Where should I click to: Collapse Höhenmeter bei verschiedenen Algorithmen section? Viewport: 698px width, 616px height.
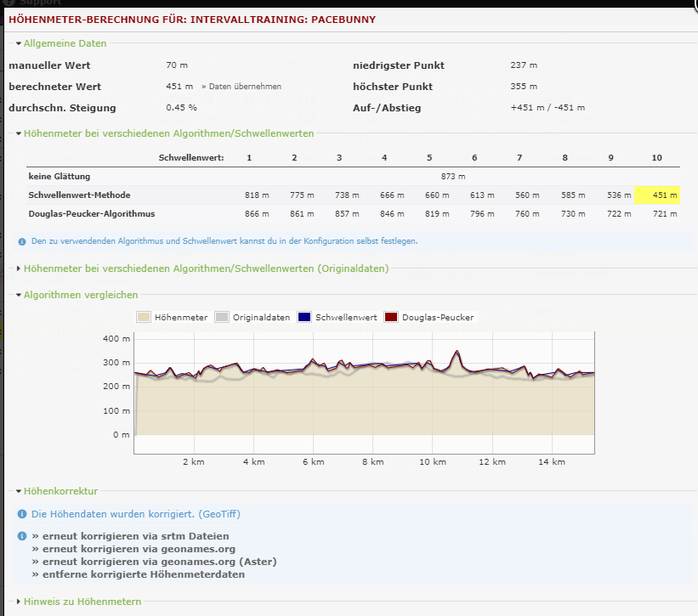pyautogui.click(x=168, y=133)
